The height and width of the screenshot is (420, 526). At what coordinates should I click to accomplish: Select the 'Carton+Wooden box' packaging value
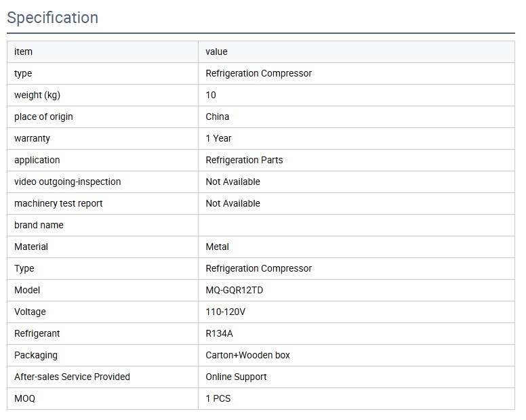pos(247,356)
